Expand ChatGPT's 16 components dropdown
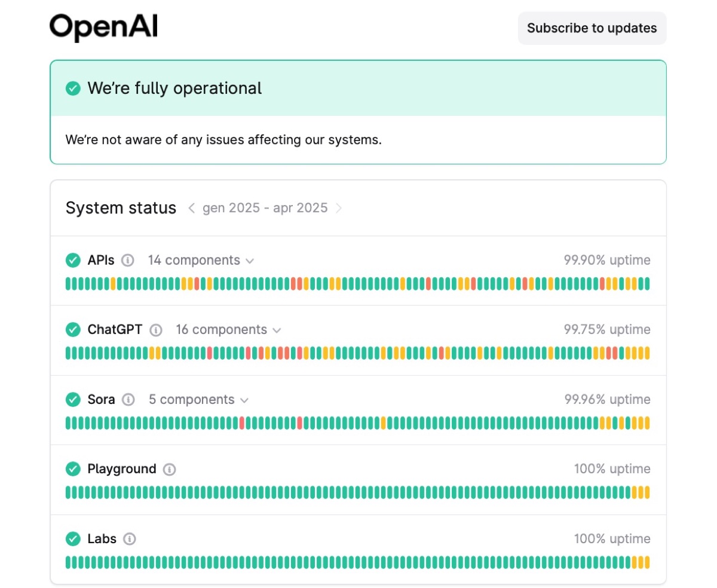 tap(228, 330)
